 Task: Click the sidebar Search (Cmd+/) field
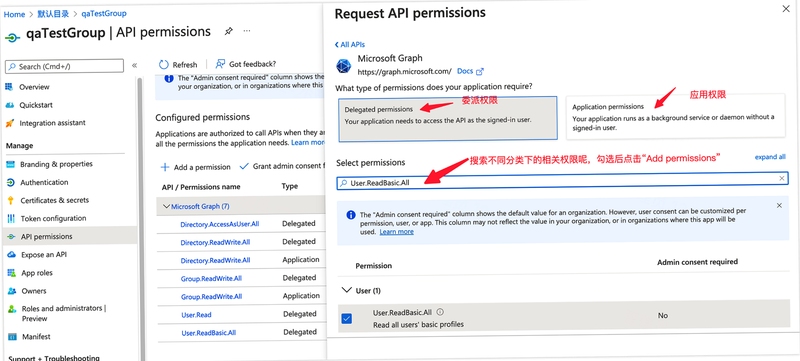pyautogui.click(x=64, y=66)
